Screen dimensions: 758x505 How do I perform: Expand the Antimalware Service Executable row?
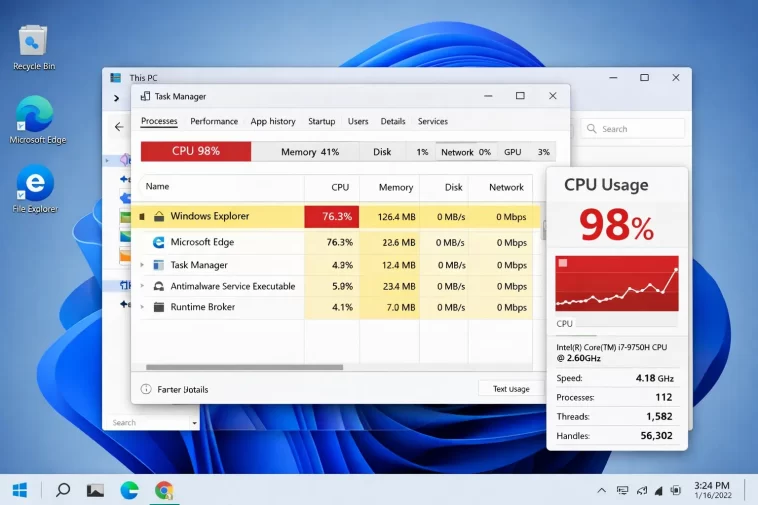pyautogui.click(x=142, y=286)
